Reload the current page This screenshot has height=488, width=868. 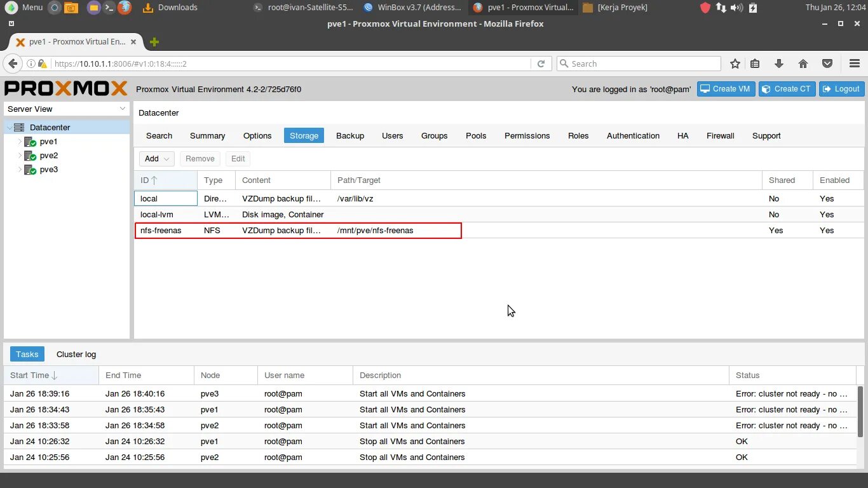coord(541,64)
